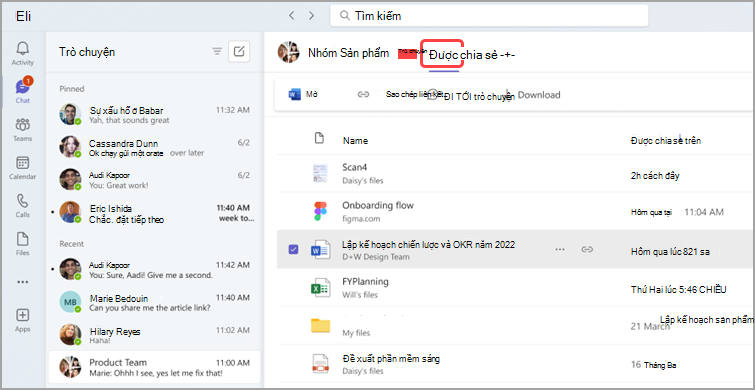Open Chat in the left rail

(23, 91)
